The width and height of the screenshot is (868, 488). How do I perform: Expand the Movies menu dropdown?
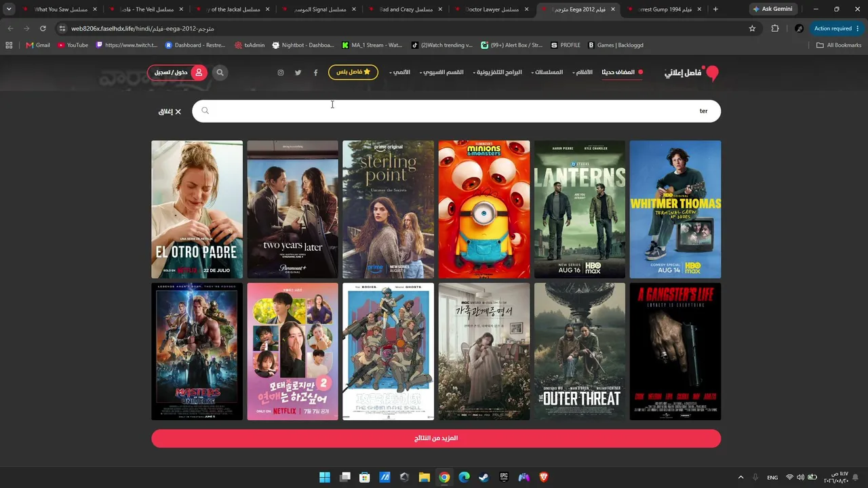pyautogui.click(x=583, y=73)
